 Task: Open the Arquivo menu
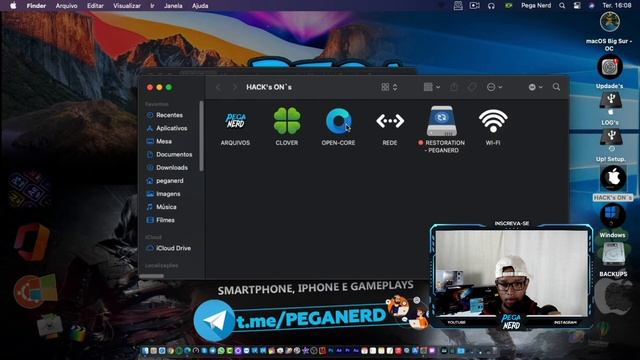[67, 6]
